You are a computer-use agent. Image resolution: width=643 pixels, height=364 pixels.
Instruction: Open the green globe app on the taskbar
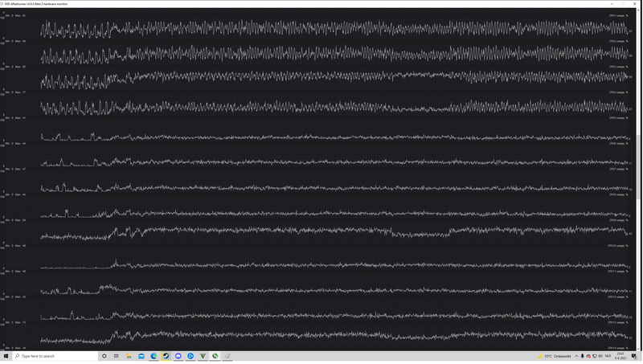click(x=215, y=356)
